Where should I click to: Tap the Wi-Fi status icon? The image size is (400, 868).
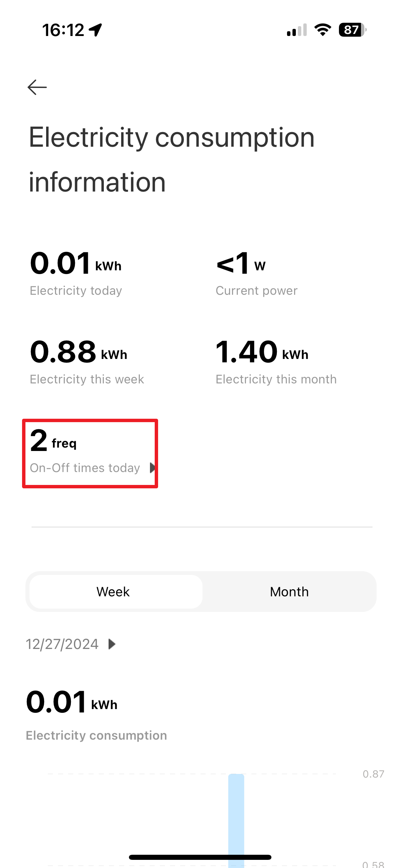[x=322, y=30]
